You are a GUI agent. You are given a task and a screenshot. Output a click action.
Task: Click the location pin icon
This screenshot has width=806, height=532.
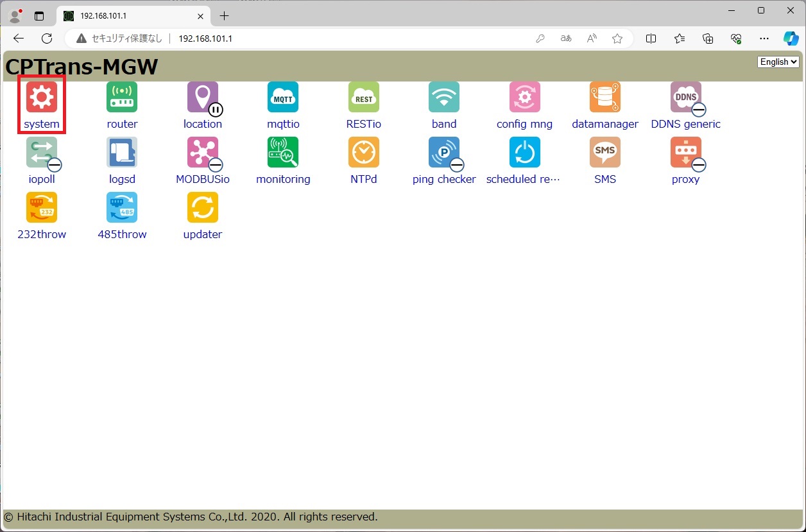[x=202, y=97]
